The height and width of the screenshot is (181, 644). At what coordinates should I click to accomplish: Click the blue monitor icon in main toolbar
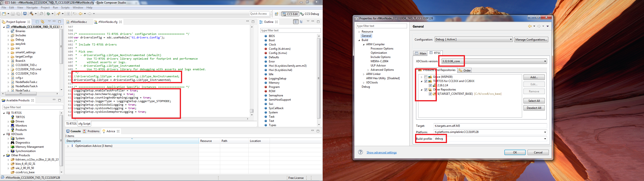tap(25, 14)
